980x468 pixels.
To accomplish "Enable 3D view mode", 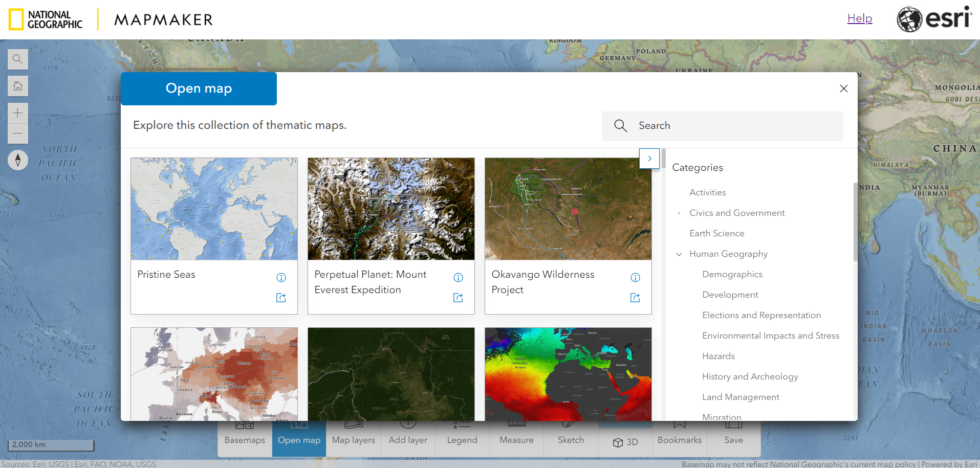I will tap(625, 440).
